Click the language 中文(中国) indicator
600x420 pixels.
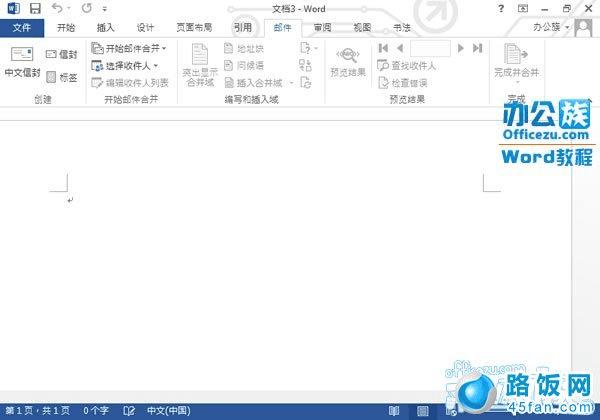point(169,411)
